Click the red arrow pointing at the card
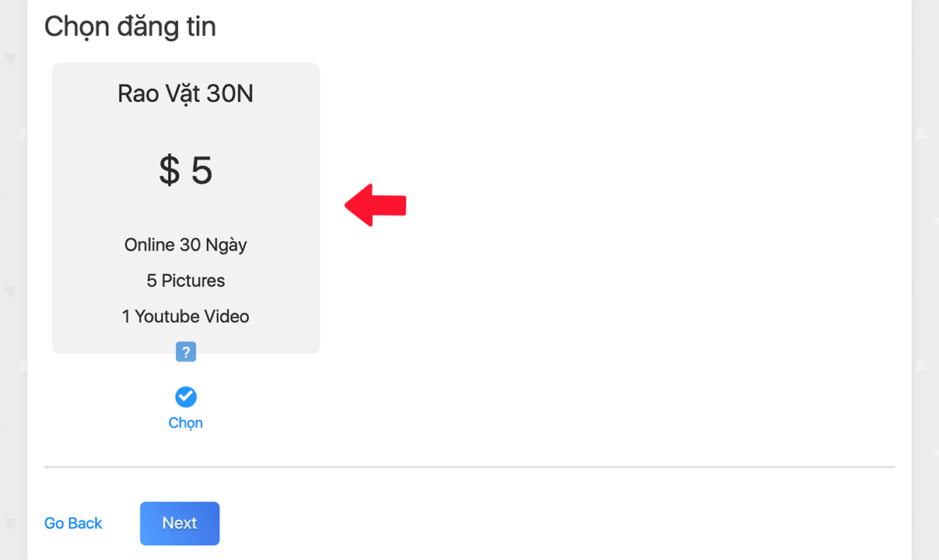 (x=376, y=205)
